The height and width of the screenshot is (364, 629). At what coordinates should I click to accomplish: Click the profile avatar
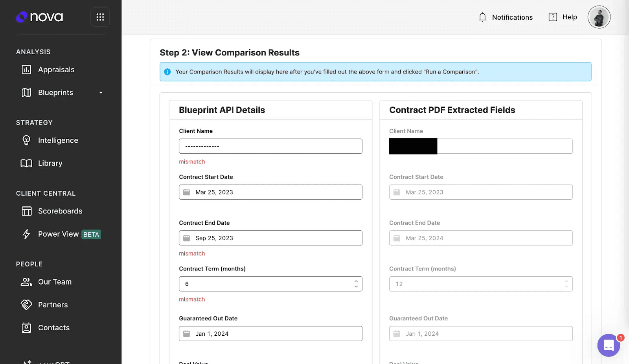[x=599, y=17]
